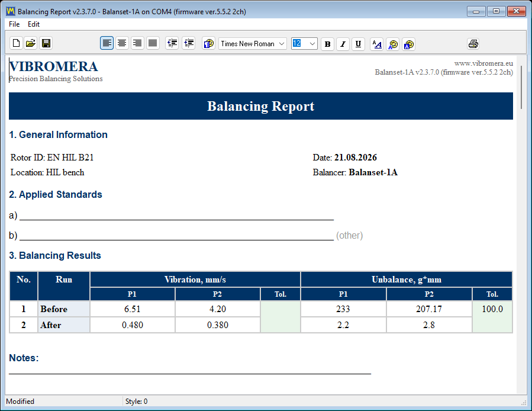The width and height of the screenshot is (532, 411).
Task: Click the After run label cell
Action: click(64, 325)
